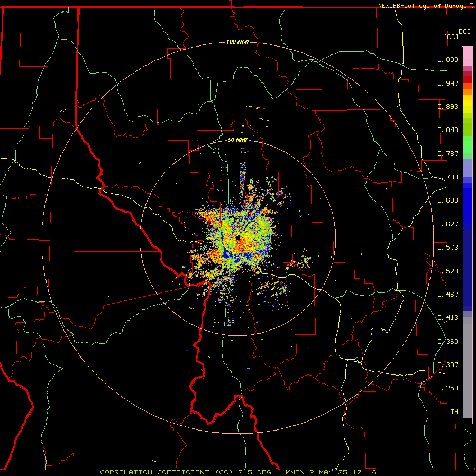The height and width of the screenshot is (476, 476).
Task: Click the TH threshold label on the legend
Action: tap(454, 412)
